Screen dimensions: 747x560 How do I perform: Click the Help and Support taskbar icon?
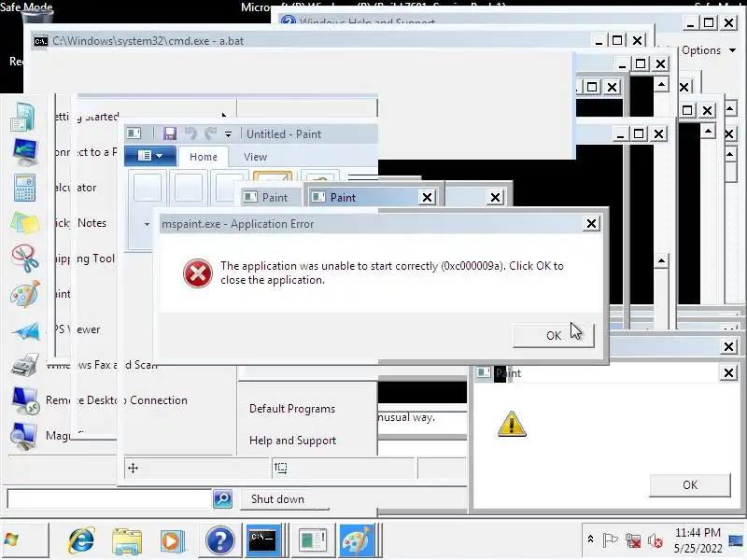tap(220, 541)
